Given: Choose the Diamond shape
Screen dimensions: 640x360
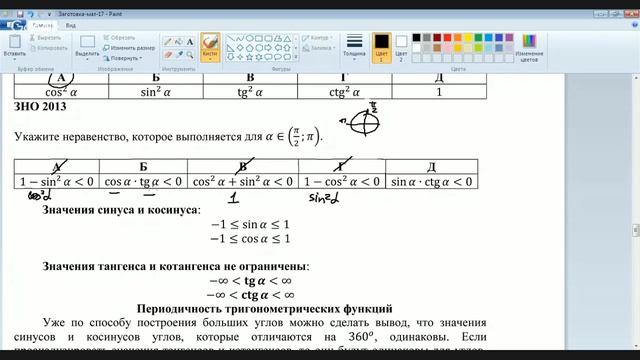Looking at the screenshot, I should tap(240, 48).
